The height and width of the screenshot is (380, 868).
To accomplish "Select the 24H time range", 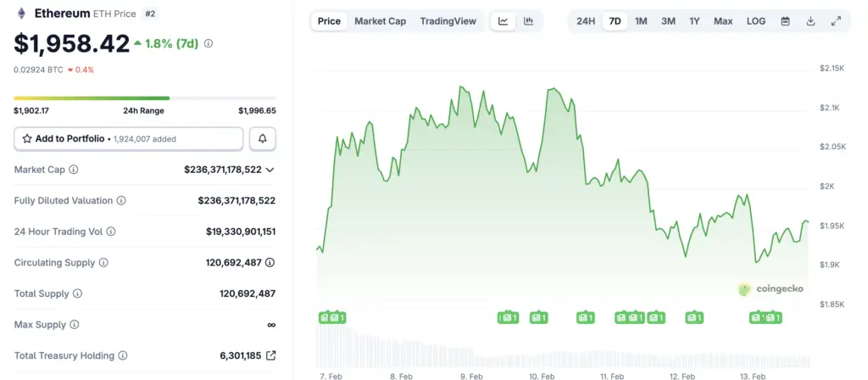I will [x=586, y=21].
